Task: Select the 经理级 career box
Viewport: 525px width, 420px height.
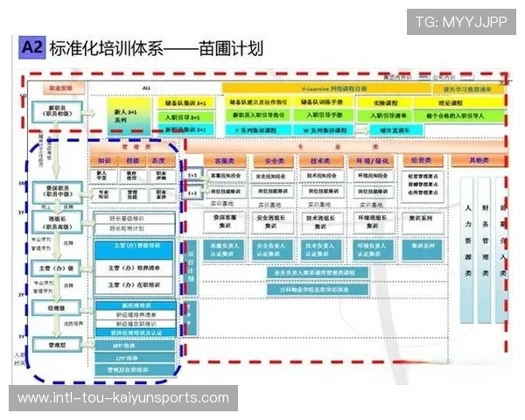Action: pos(56,308)
